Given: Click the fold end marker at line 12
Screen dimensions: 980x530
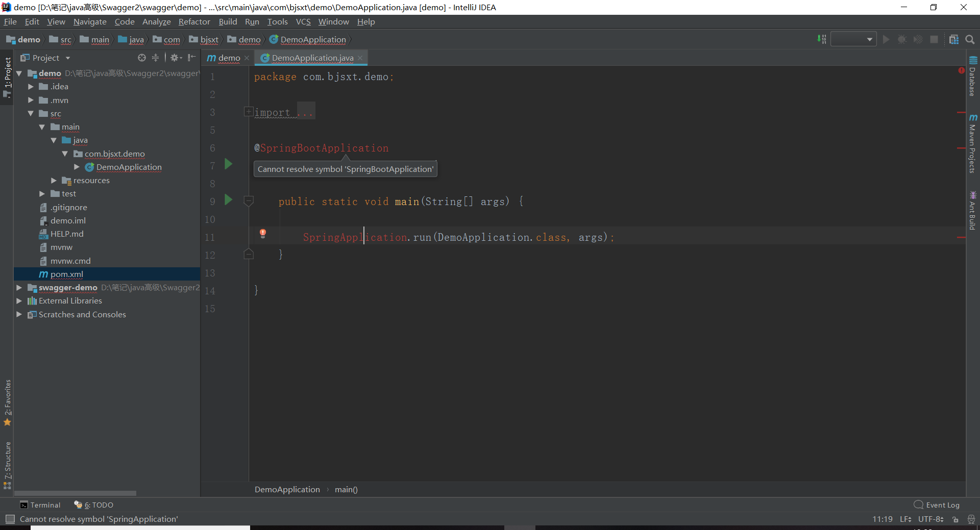Looking at the screenshot, I should tap(249, 254).
